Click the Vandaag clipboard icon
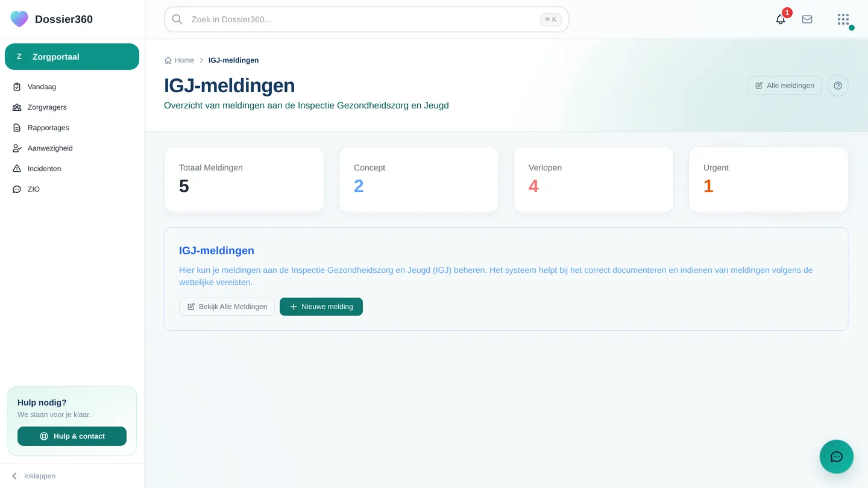Screen dimensions: 868x488 click(x=17, y=87)
